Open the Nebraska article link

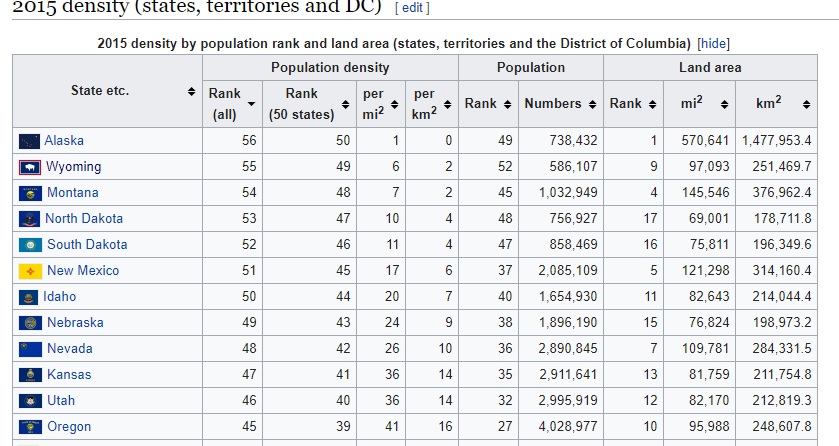[75, 323]
